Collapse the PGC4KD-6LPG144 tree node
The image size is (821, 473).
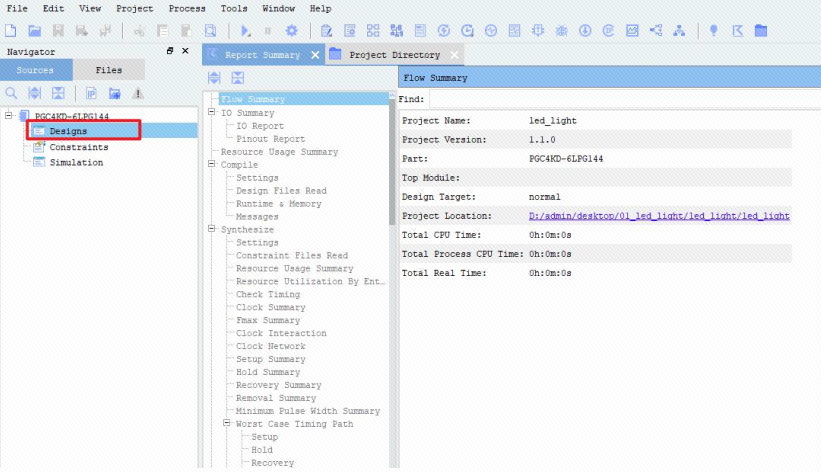click(8, 115)
